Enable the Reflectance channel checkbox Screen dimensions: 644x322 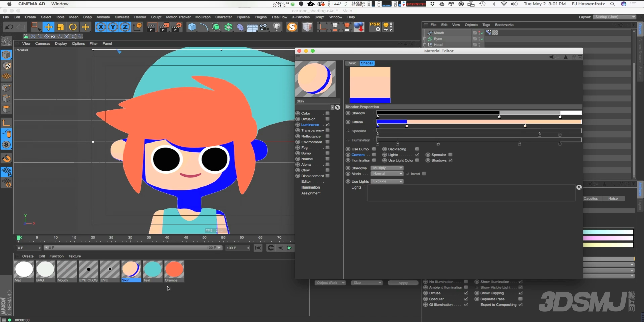pos(327,136)
